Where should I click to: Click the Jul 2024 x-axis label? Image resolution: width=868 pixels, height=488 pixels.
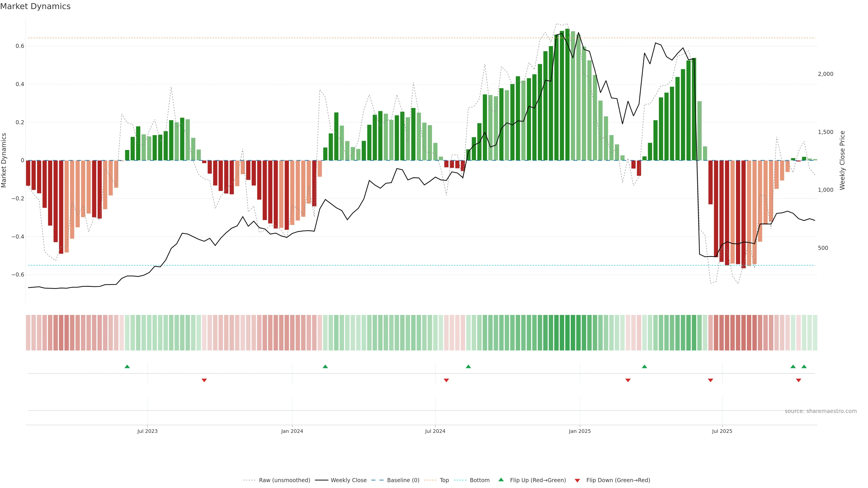[x=435, y=431]
